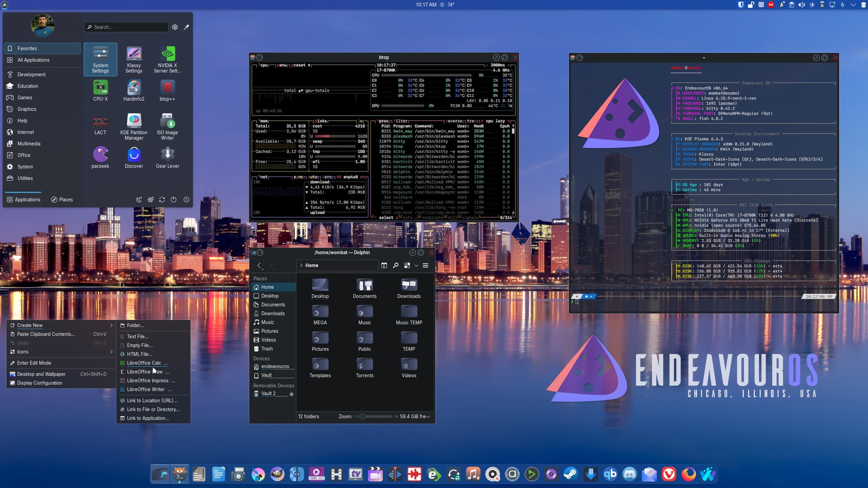Screen dimensions: 868x488
Task: Open Dolphin hamburger menu
Action: pos(425,265)
